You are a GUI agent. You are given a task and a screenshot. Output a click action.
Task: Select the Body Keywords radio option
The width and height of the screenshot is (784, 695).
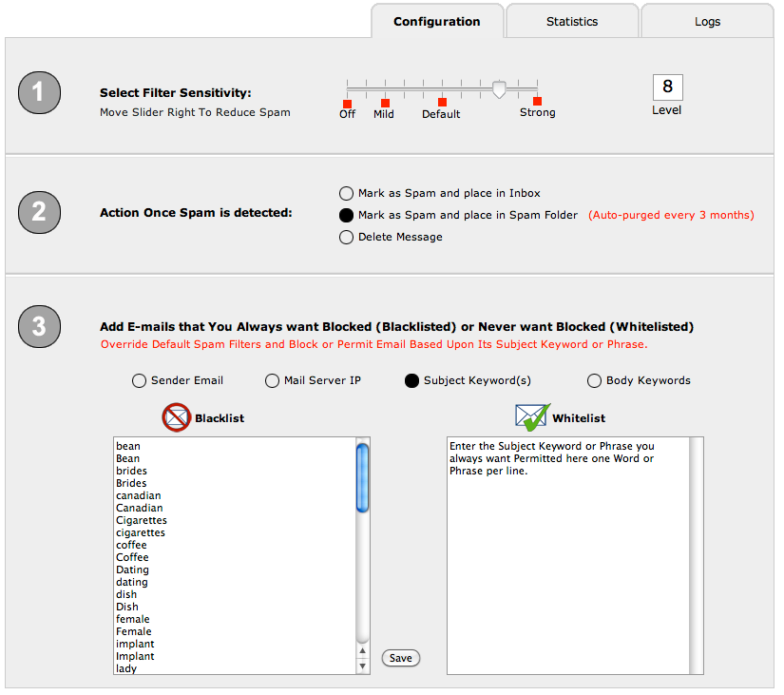(x=595, y=380)
